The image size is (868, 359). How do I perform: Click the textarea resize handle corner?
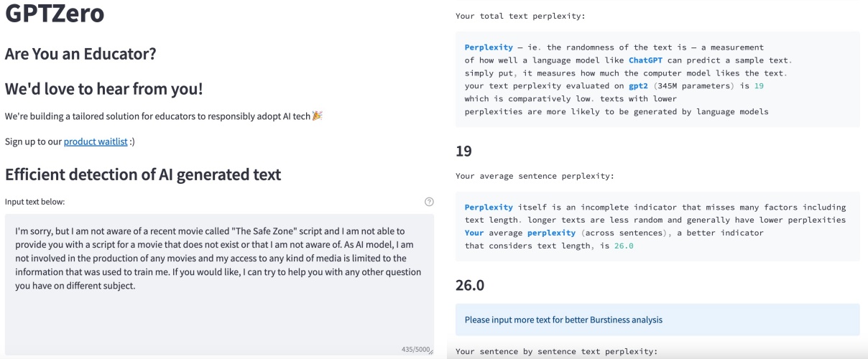click(x=430, y=350)
